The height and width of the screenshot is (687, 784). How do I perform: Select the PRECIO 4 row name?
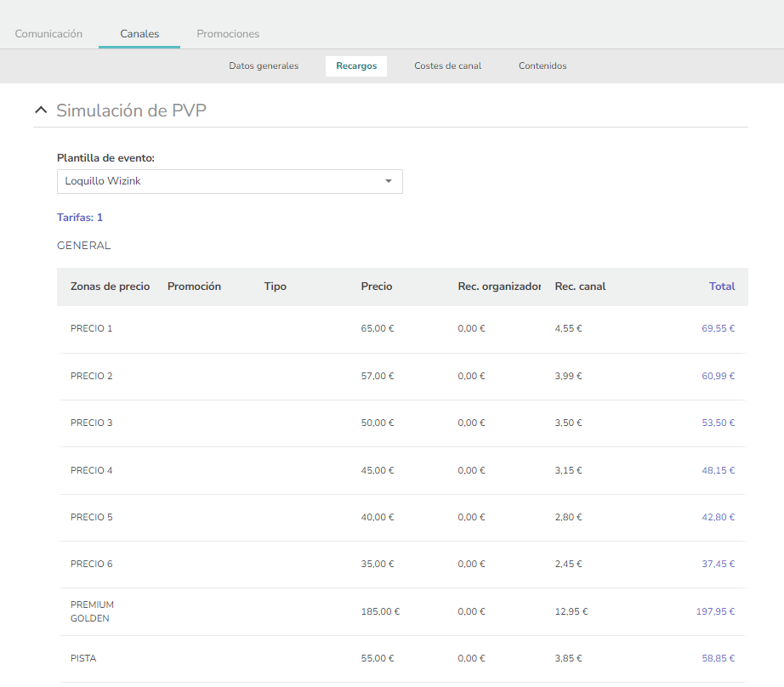coord(92,470)
